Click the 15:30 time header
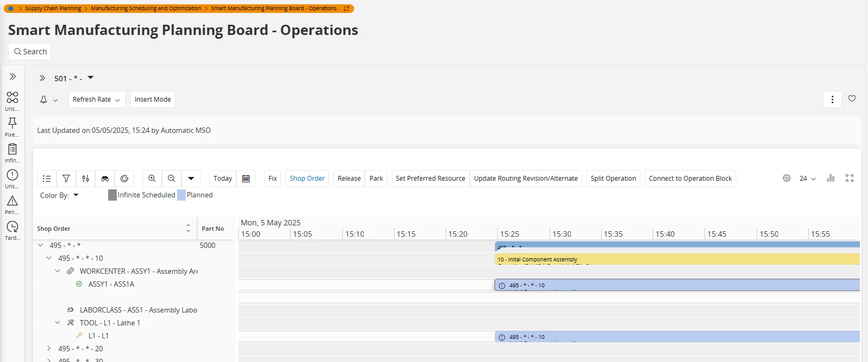The image size is (868, 362). point(562,234)
